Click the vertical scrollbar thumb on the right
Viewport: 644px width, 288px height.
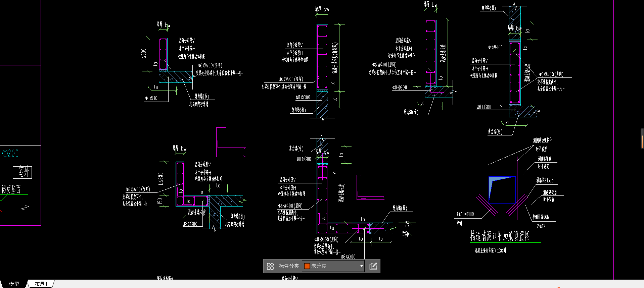[x=642, y=138]
